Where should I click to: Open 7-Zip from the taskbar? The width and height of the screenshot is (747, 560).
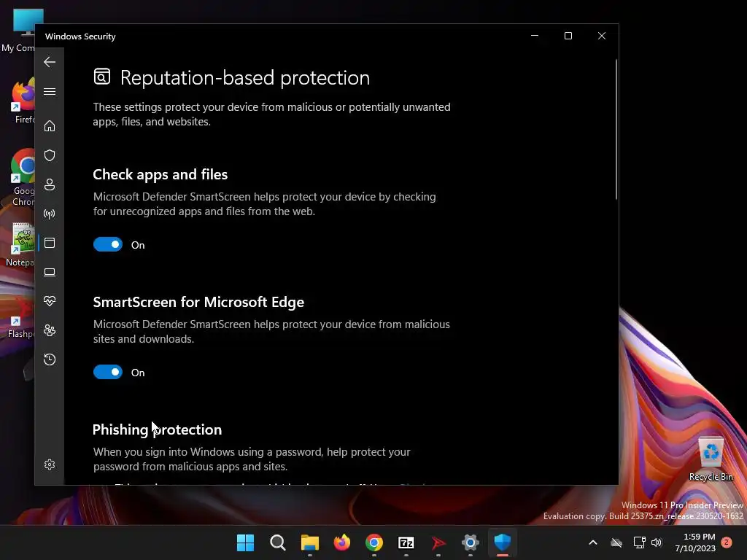[x=406, y=542]
